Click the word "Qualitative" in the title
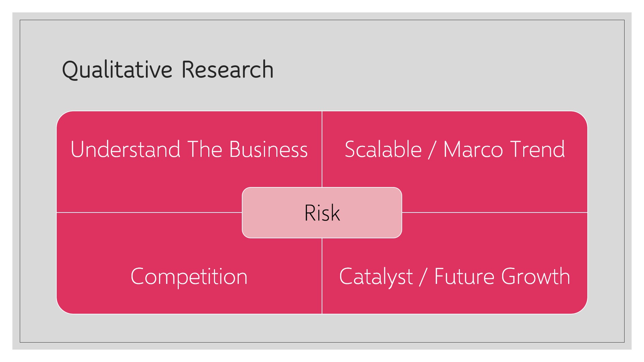The image size is (644, 362). 117,70
